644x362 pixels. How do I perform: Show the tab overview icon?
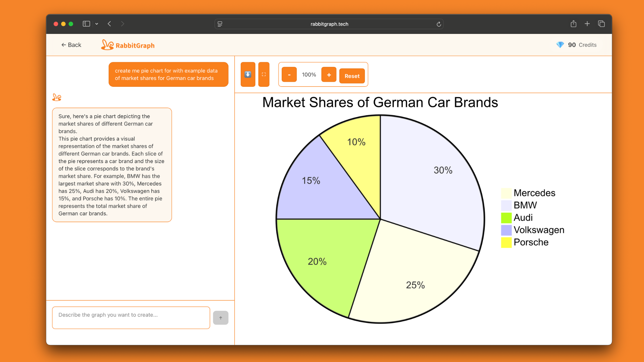click(601, 24)
